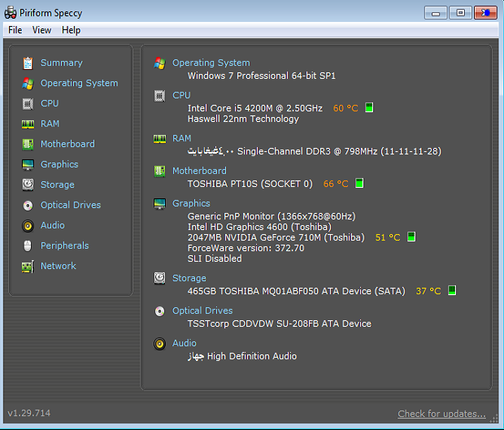The height and width of the screenshot is (430, 504).
Task: Click the motherboard 66 °C temperature reading
Action: [336, 184]
